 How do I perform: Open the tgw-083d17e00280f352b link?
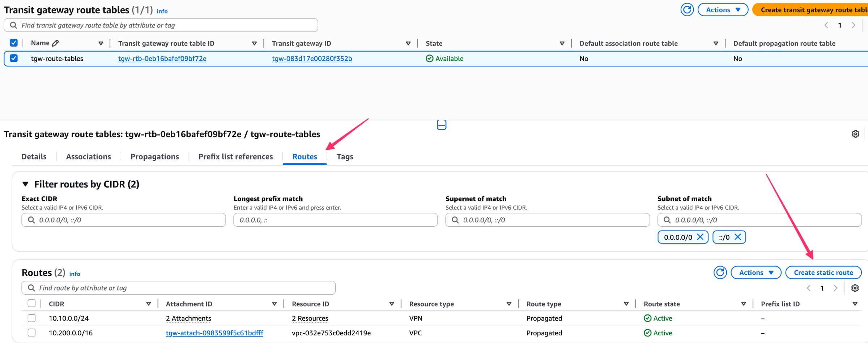point(312,58)
